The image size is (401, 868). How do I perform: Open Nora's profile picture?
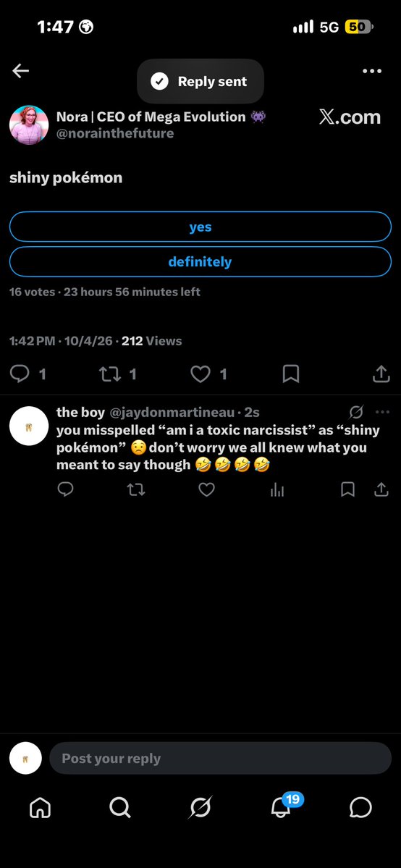click(x=29, y=125)
